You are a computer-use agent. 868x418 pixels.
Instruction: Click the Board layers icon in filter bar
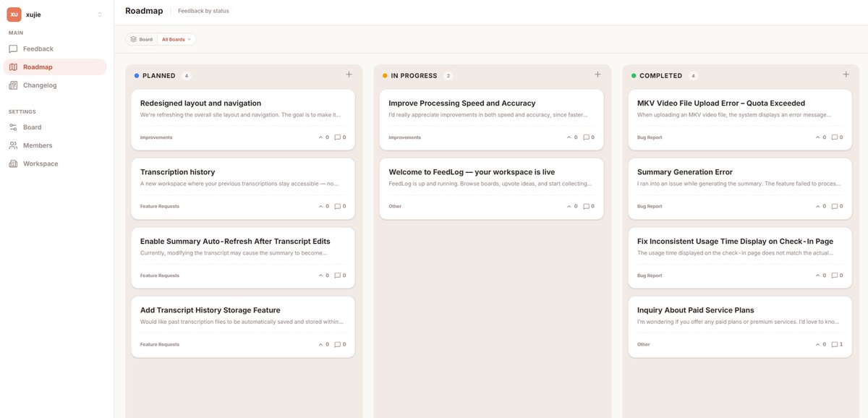click(x=133, y=39)
